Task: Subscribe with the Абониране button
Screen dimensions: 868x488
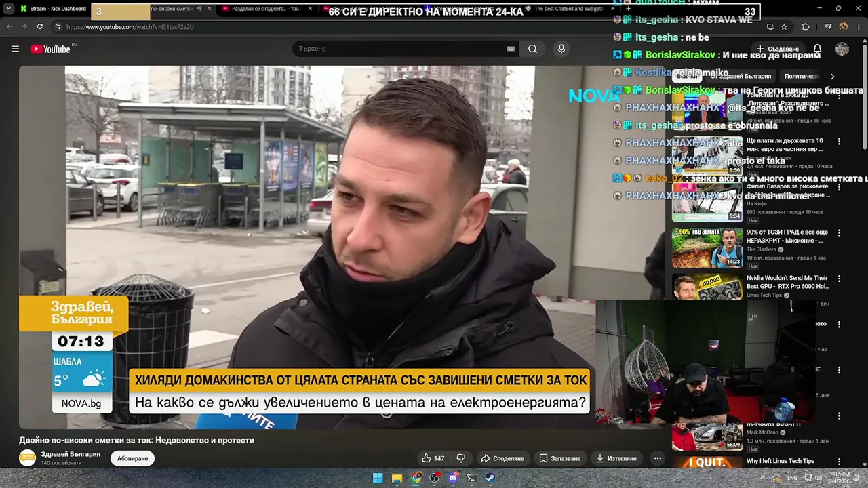Action: click(x=132, y=458)
